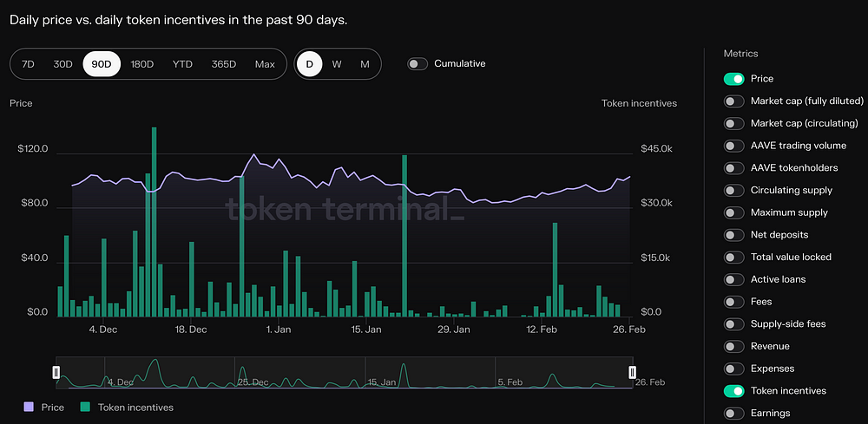
Task: Click the $40.0 price axis value
Action: 35,258
